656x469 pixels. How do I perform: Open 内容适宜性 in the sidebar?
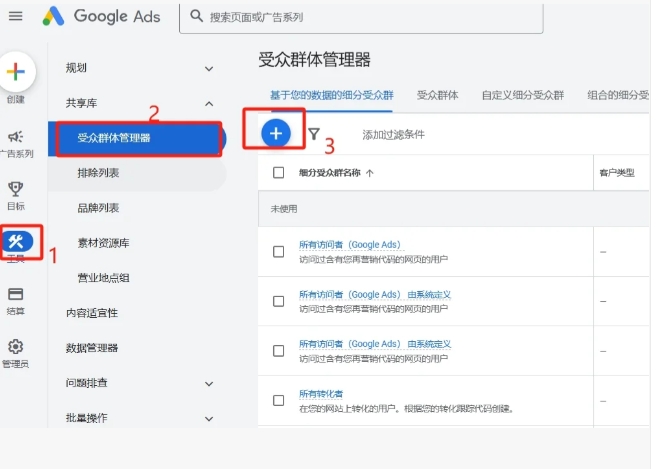[x=92, y=313]
